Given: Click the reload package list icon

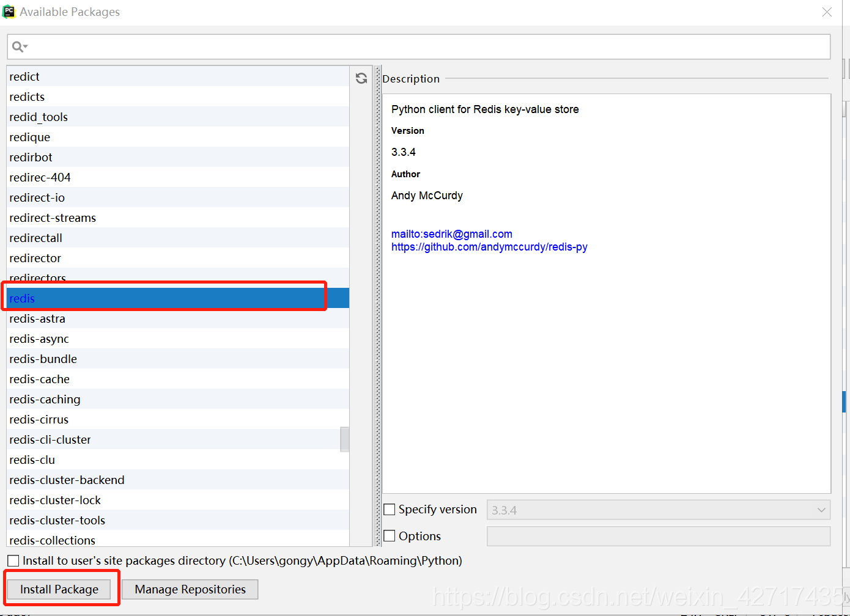Looking at the screenshot, I should pos(361,78).
